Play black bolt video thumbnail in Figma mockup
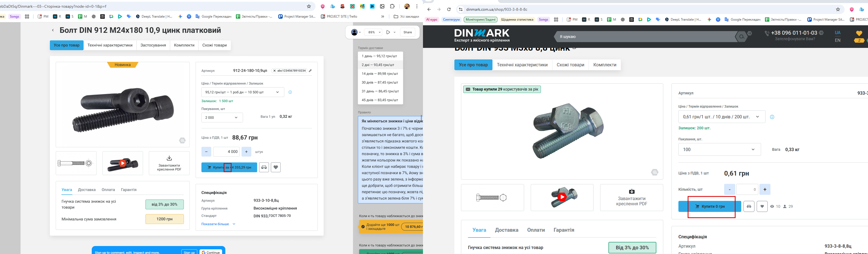868x254 pixels. tap(123, 163)
